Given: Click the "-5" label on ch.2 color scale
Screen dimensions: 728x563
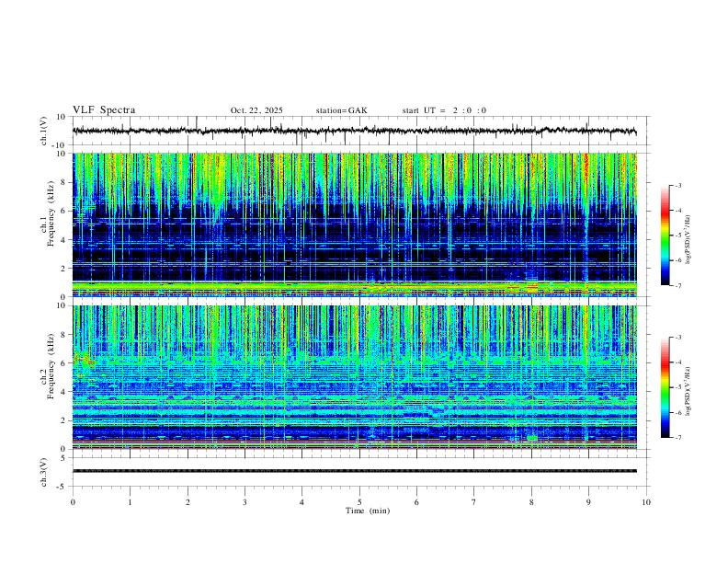Looking at the screenshot, I should (x=678, y=387).
